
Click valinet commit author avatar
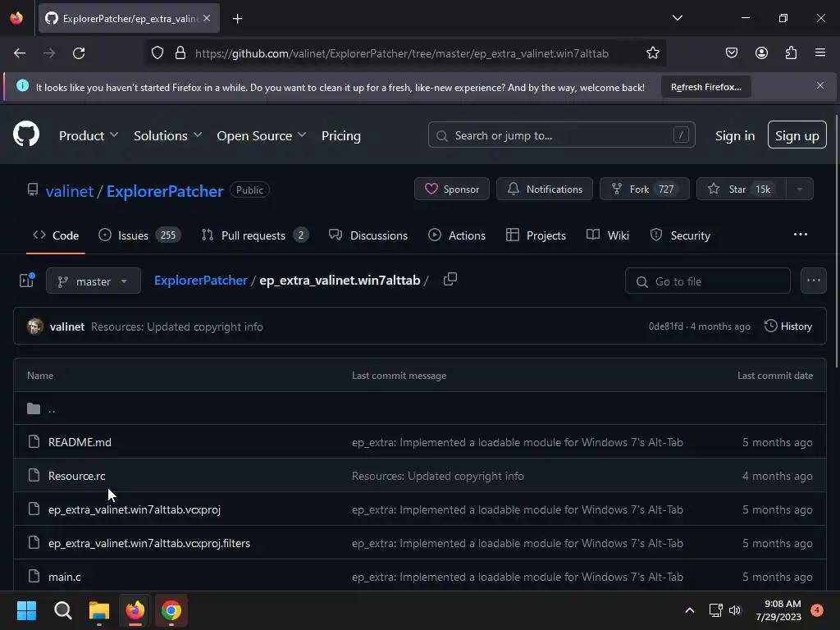point(35,326)
